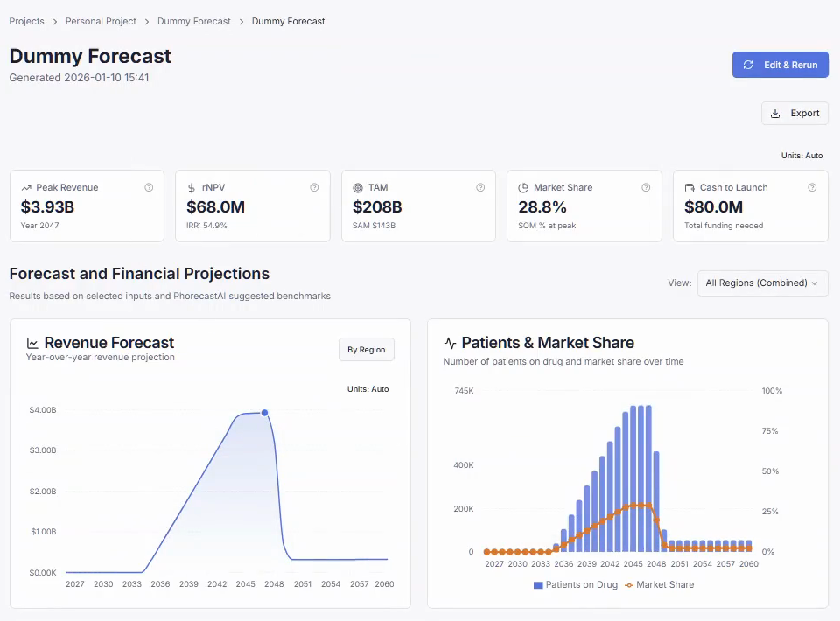Click the SOM % at peak text

tap(547, 226)
